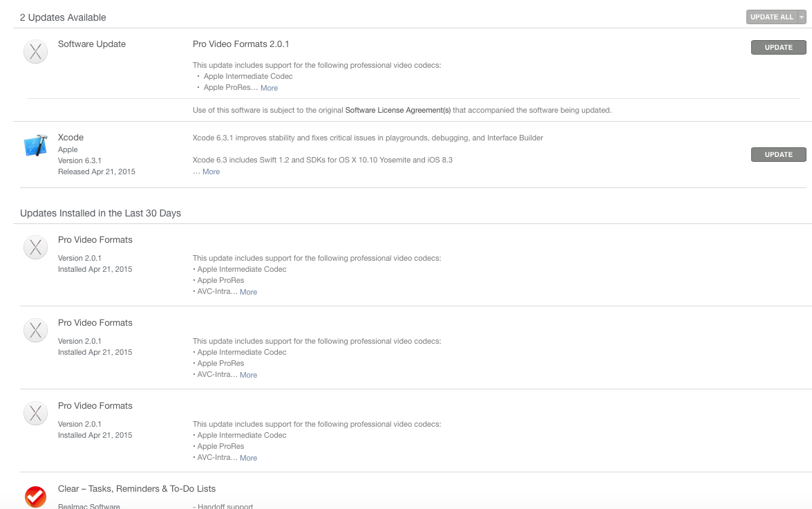812x509 pixels.
Task: Click Xcode 6.3.1 improves stability description line
Action: click(368, 138)
